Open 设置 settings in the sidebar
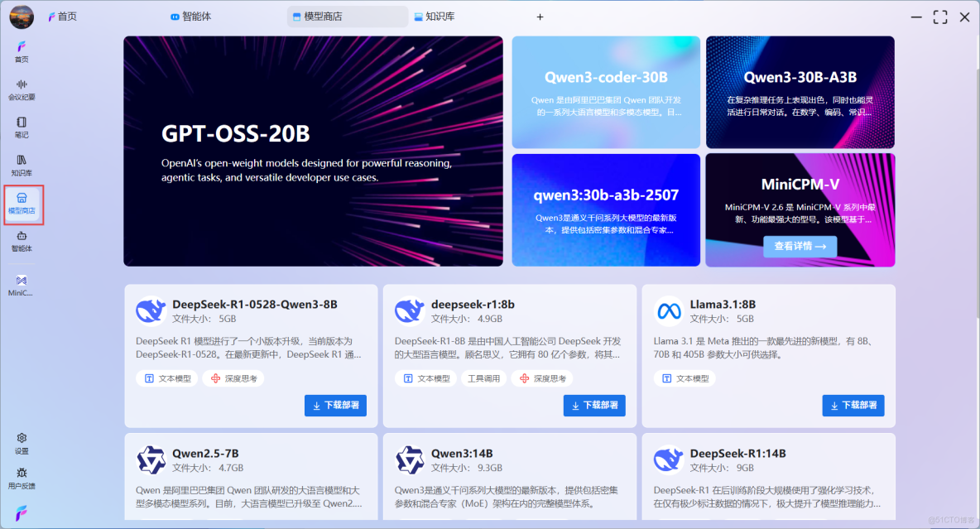Screen dimensions: 980x529 (22, 444)
